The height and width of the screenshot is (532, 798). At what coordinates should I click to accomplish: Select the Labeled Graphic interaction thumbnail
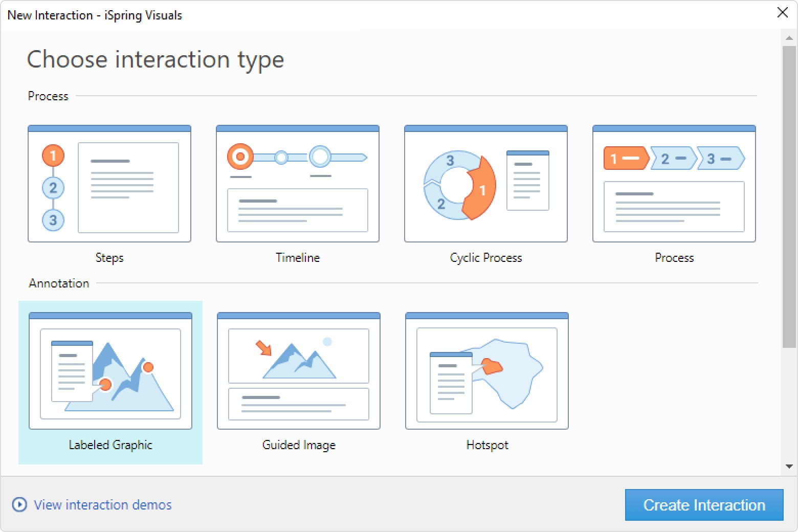[x=110, y=371]
